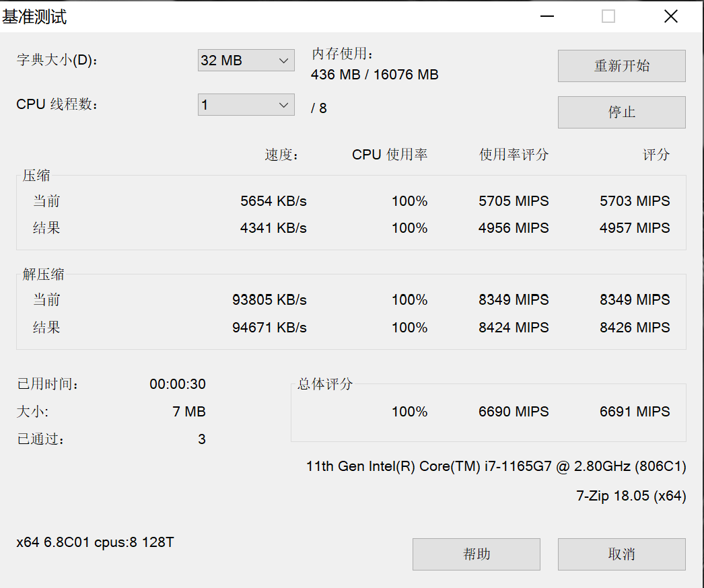The image size is (704, 588).
Task: Click the 总体评分 group label
Action: [325, 384]
